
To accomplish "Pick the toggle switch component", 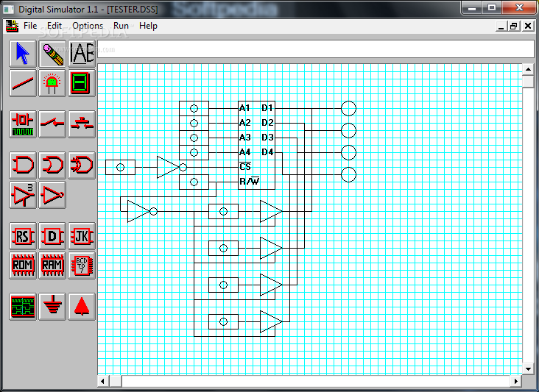I will (x=52, y=124).
